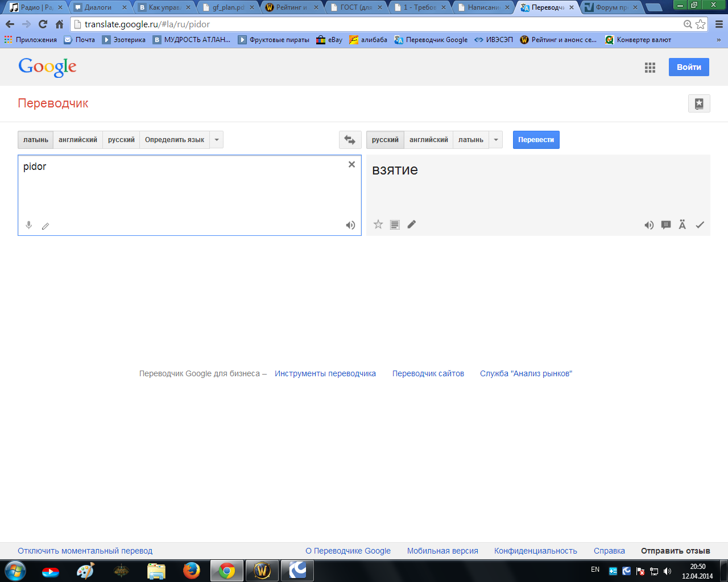Open Конфиденциальность footer link
This screenshot has width=728, height=582.
pyautogui.click(x=536, y=551)
